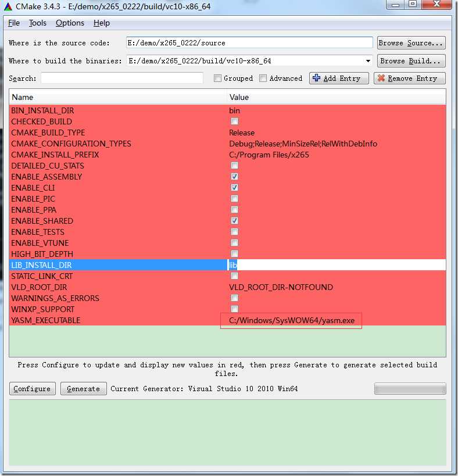This screenshot has height=476, width=458.
Task: Open the Help menu
Action: point(101,23)
